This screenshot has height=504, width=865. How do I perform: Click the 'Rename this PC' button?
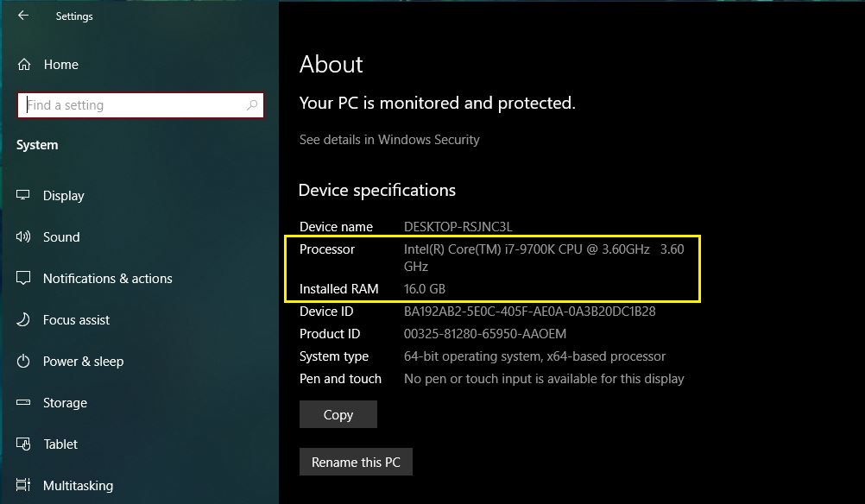tap(356, 463)
